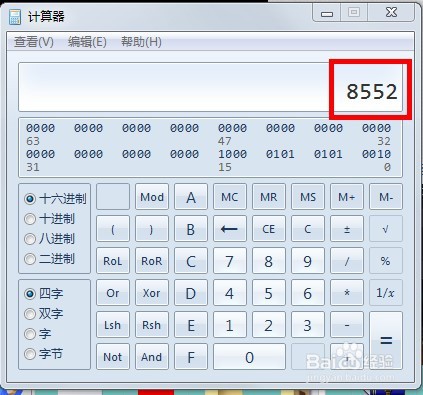Click the number 1 key

tap(230, 325)
